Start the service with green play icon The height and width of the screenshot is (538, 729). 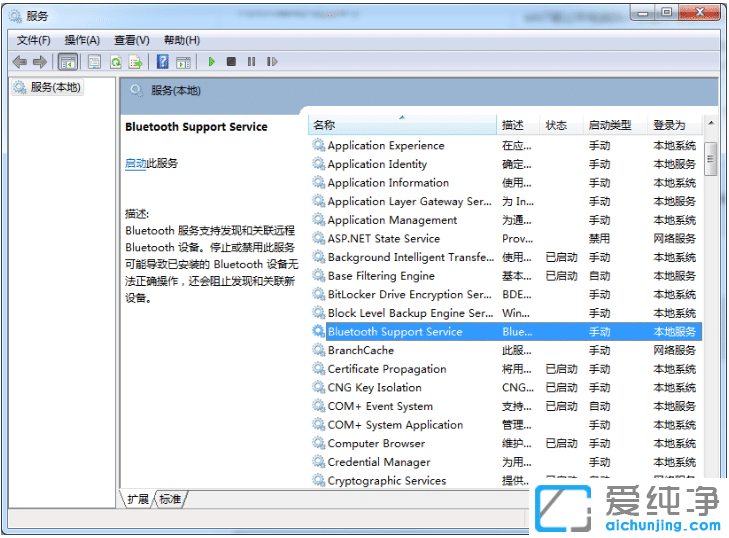[x=211, y=62]
